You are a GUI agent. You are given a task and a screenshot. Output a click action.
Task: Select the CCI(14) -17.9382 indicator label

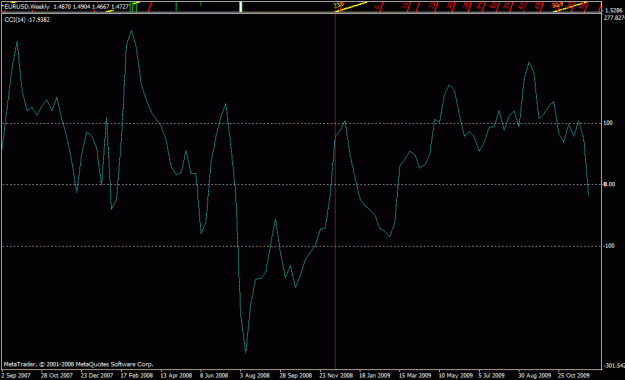coord(27,20)
